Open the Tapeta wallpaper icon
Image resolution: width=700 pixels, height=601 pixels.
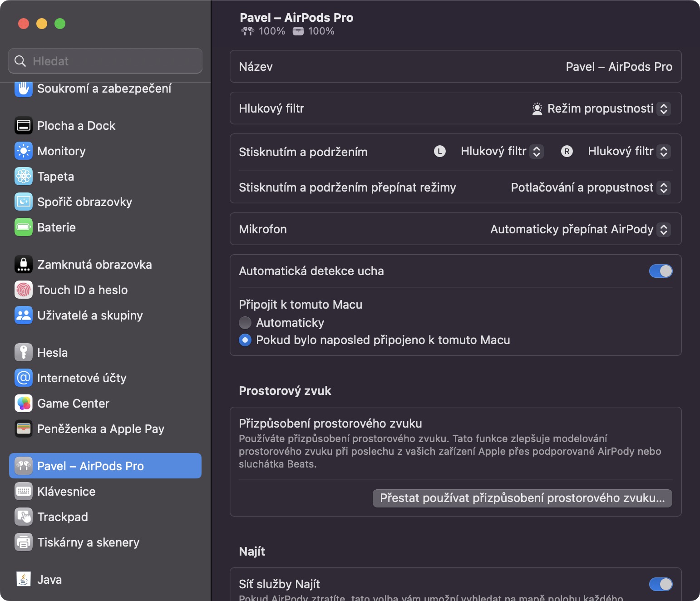click(x=24, y=177)
